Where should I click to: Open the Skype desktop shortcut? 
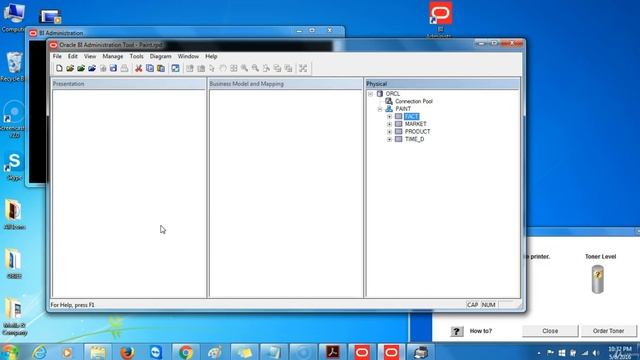14,166
